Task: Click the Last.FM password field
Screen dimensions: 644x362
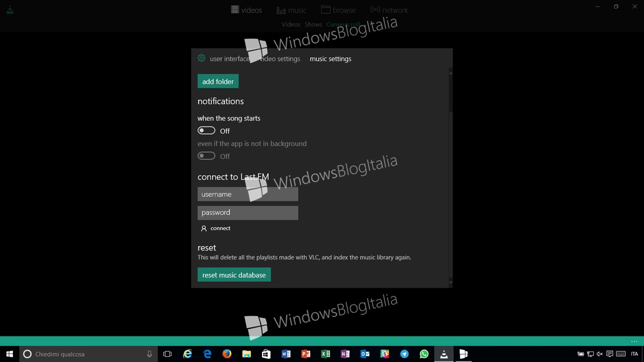Action: (x=248, y=212)
